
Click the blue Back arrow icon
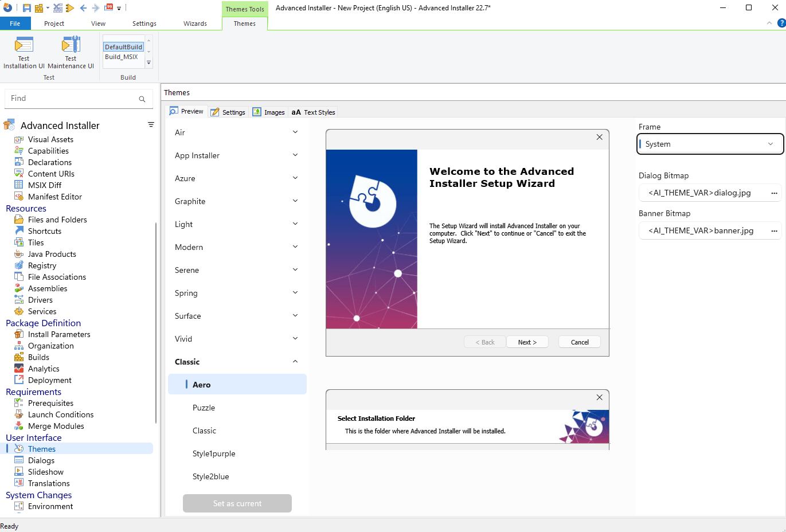pyautogui.click(x=84, y=8)
